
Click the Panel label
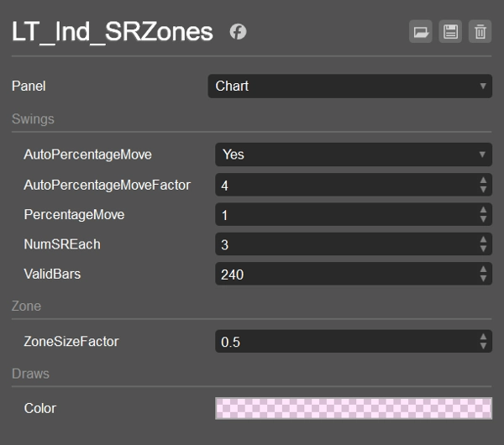[29, 86]
